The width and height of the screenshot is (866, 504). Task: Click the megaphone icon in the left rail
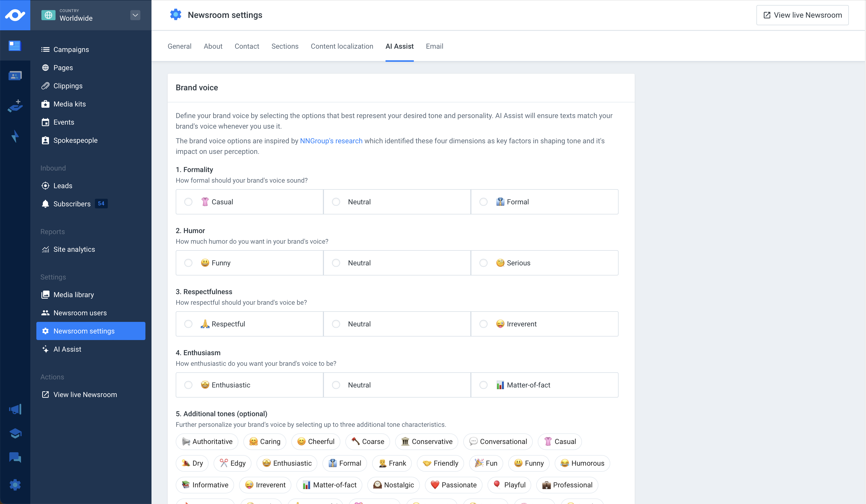coord(15,409)
